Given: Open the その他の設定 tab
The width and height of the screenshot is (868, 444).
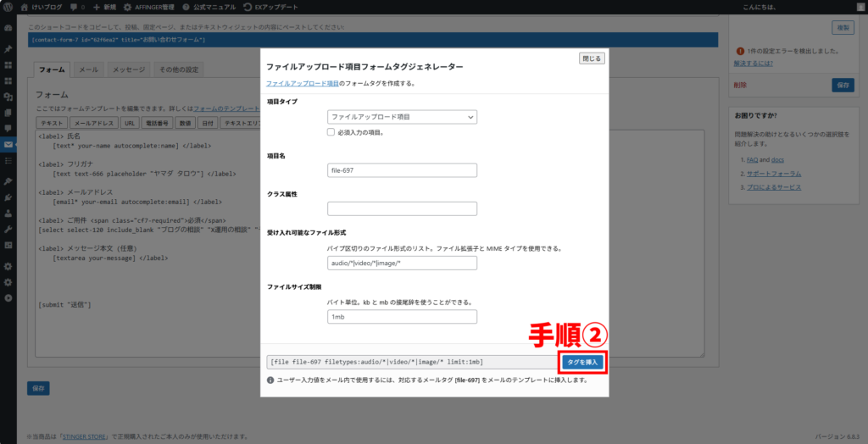Looking at the screenshot, I should tap(178, 69).
